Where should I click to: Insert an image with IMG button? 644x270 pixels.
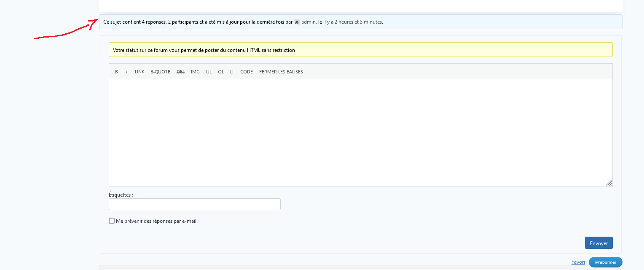[x=195, y=72]
